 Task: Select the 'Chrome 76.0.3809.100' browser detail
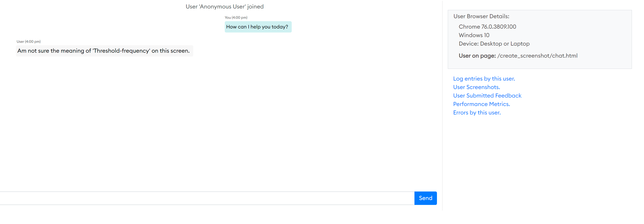coord(487,26)
